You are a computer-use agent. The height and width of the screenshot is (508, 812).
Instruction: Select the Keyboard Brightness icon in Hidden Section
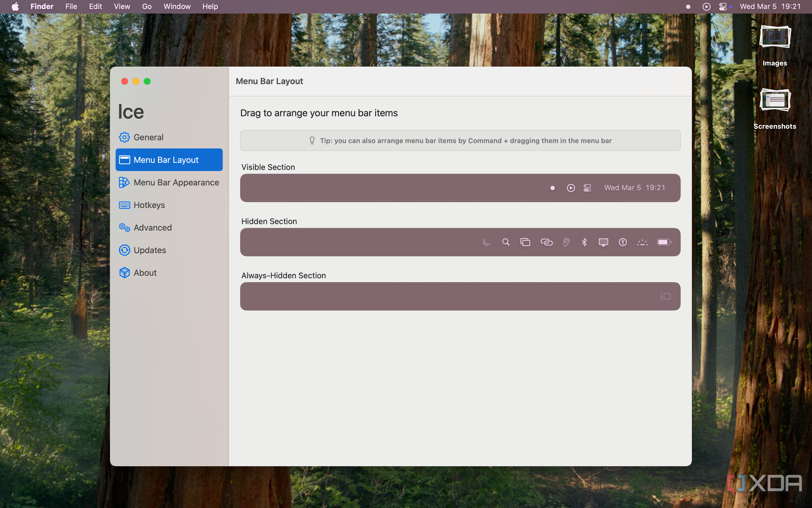click(642, 242)
